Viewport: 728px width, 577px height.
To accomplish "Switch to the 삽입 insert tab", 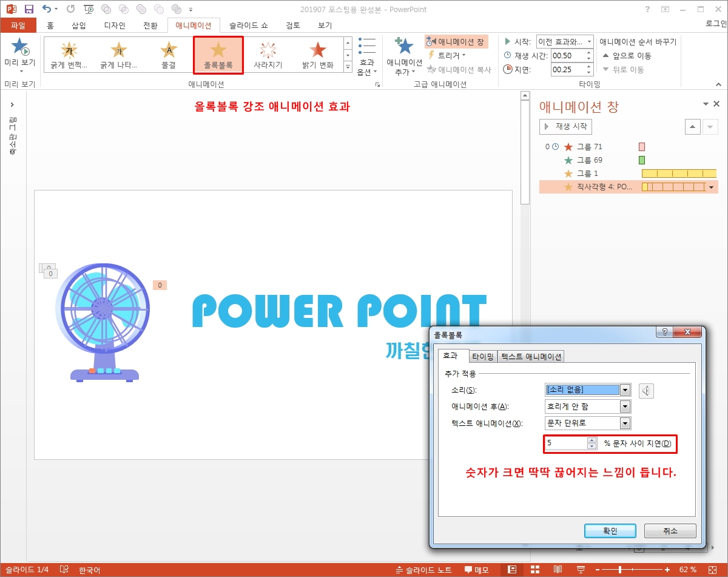I will [x=79, y=25].
